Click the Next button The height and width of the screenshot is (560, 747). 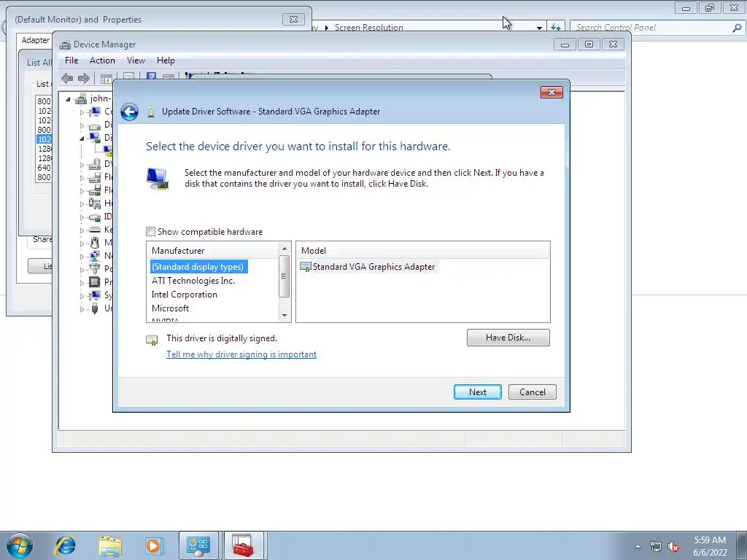477,392
